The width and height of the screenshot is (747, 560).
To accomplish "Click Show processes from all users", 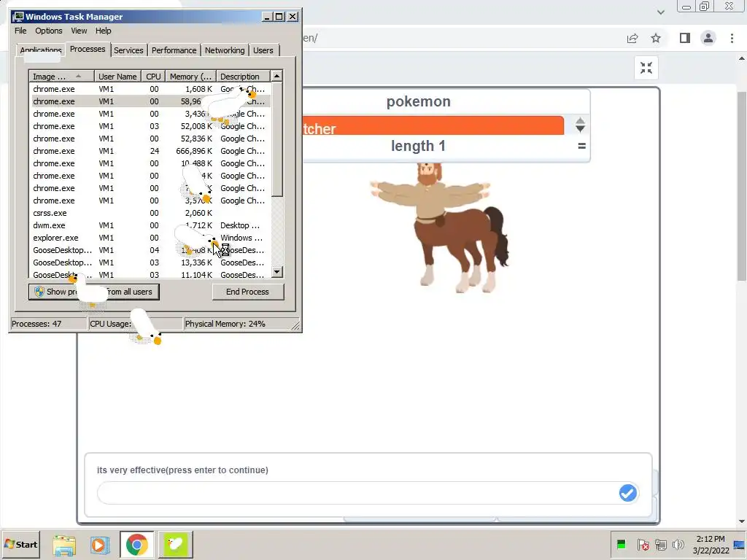I will click(x=94, y=292).
